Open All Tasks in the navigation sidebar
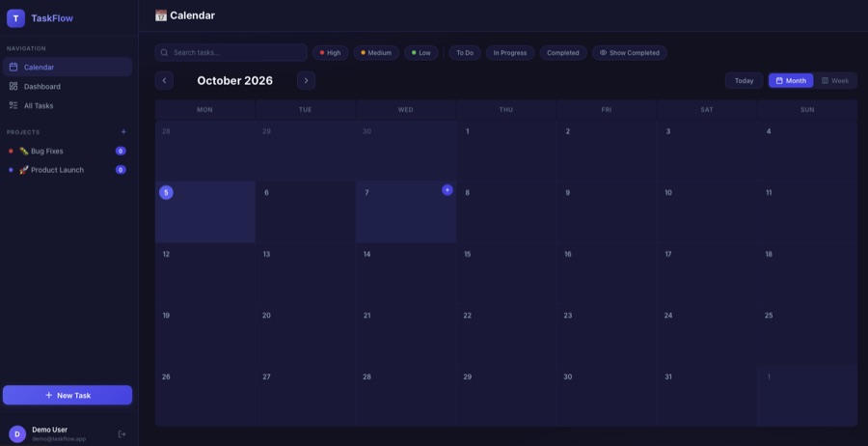The height and width of the screenshot is (446, 868). (68, 105)
